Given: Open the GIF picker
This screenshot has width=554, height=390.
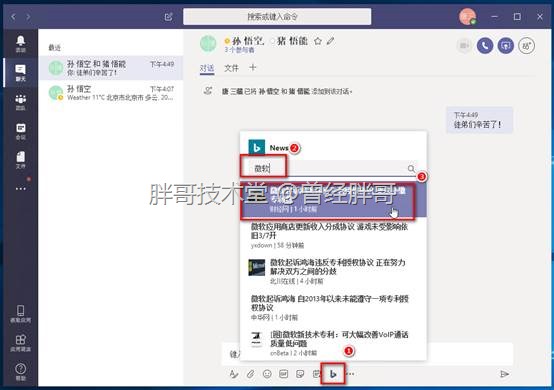Looking at the screenshot, I should click(283, 374).
